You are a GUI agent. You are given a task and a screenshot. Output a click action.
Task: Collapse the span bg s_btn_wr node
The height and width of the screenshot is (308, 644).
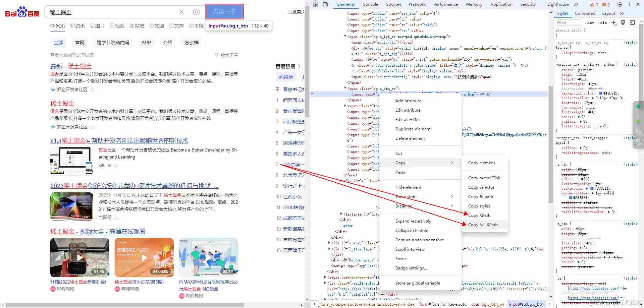345,88
